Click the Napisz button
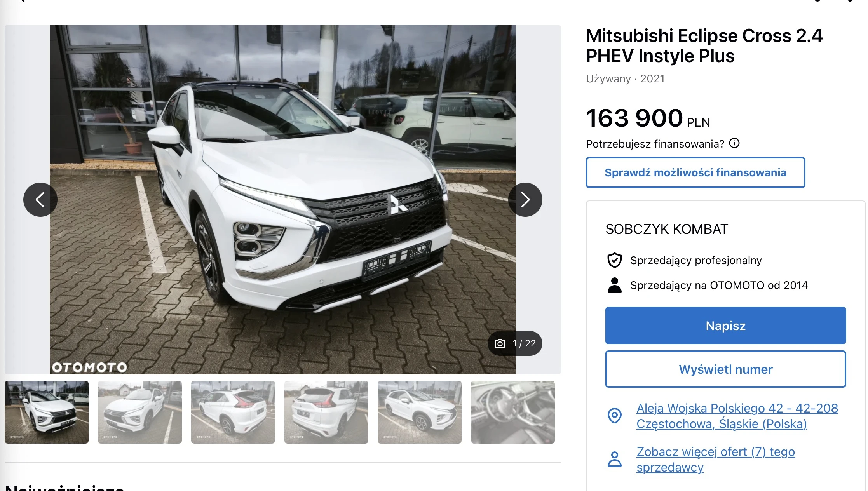 [726, 326]
